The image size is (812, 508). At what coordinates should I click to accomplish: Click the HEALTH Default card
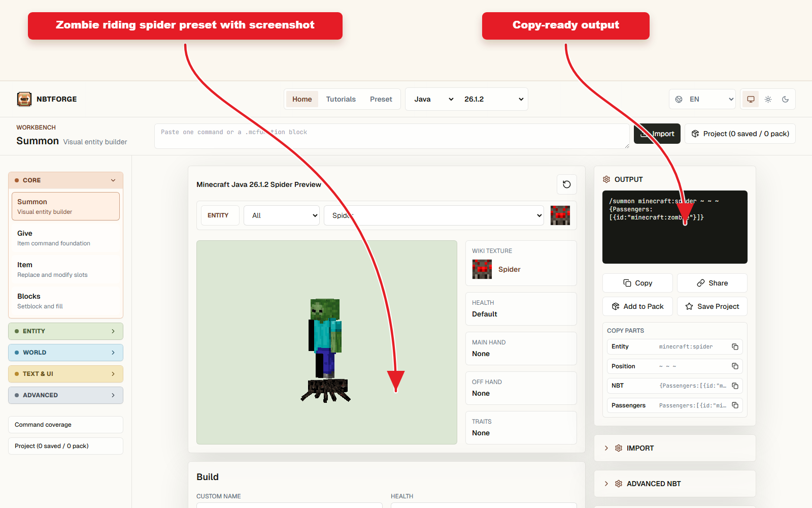(x=521, y=309)
